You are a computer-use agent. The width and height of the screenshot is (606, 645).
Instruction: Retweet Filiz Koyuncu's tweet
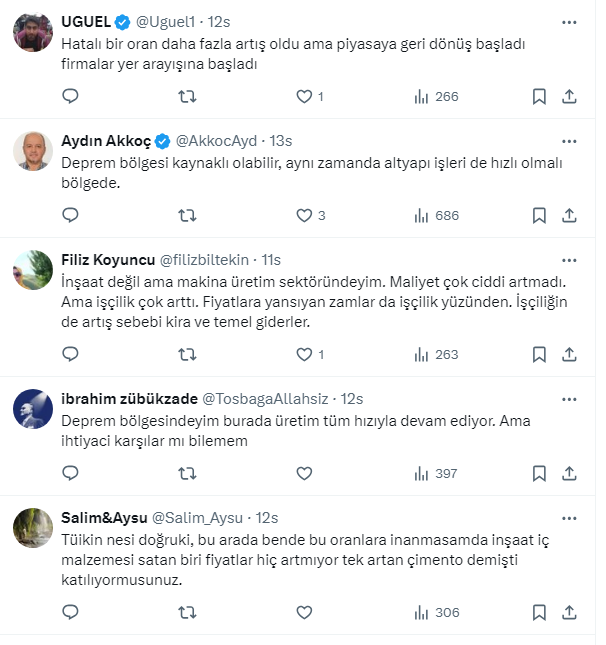point(186,354)
